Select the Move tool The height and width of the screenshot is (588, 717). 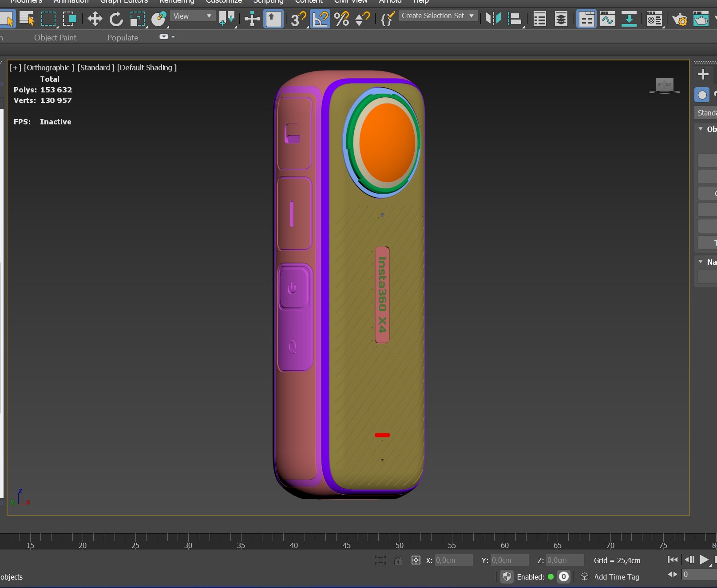point(95,19)
